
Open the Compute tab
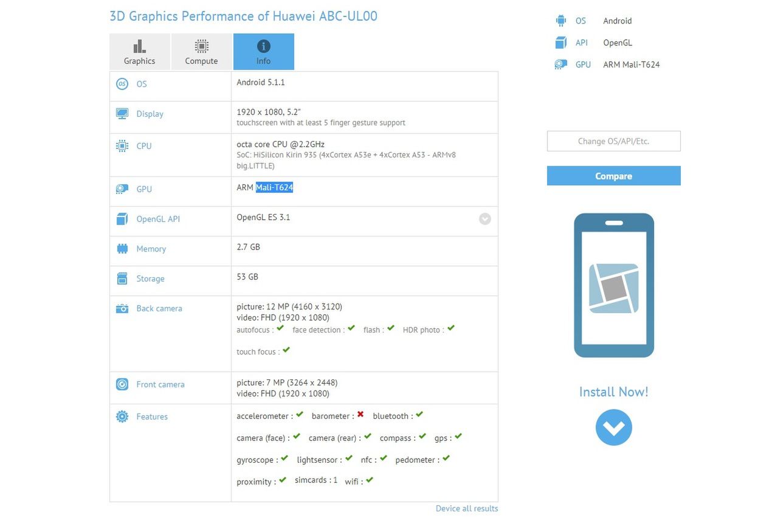coord(201,52)
